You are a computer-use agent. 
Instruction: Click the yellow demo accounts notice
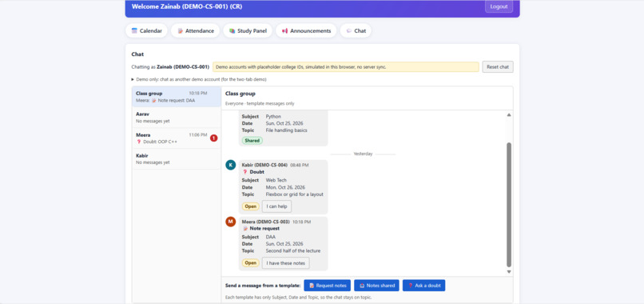pos(345,66)
